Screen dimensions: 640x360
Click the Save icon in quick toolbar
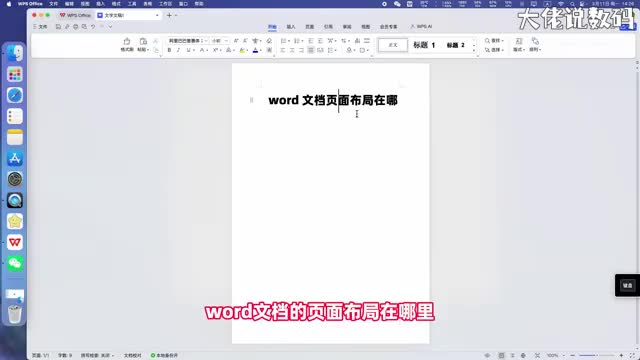(58, 27)
